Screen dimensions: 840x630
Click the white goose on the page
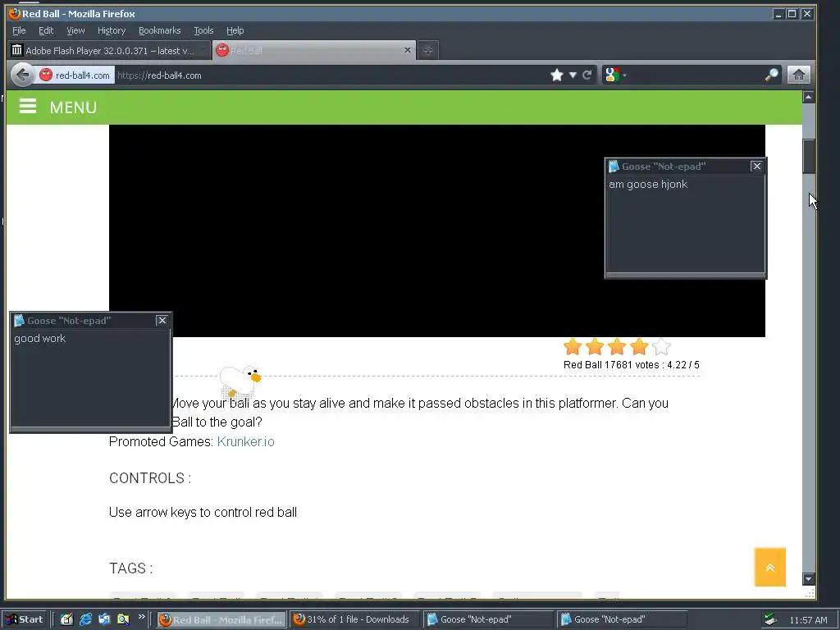pos(240,381)
